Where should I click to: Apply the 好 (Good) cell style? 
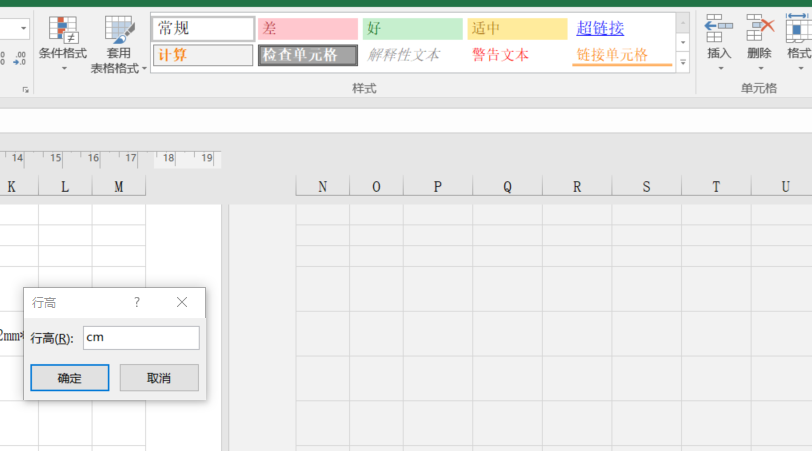[x=412, y=28]
